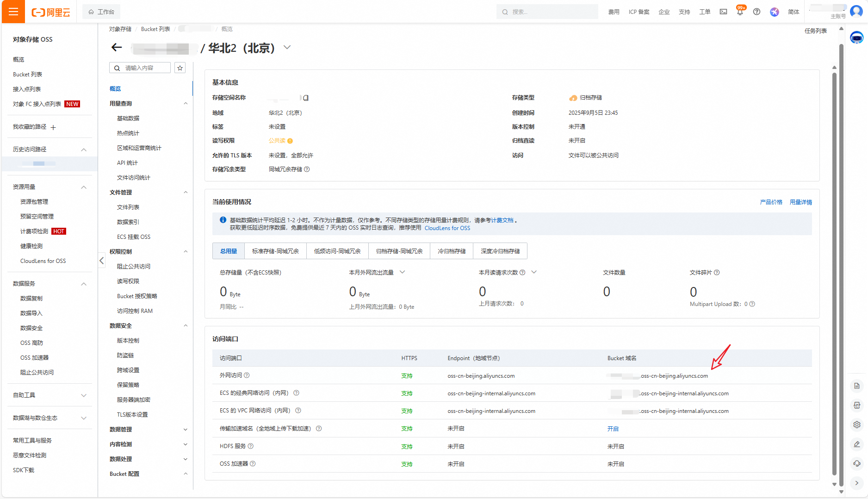Add a favorite path with the plus icon
The image size is (868, 499).
click(53, 127)
